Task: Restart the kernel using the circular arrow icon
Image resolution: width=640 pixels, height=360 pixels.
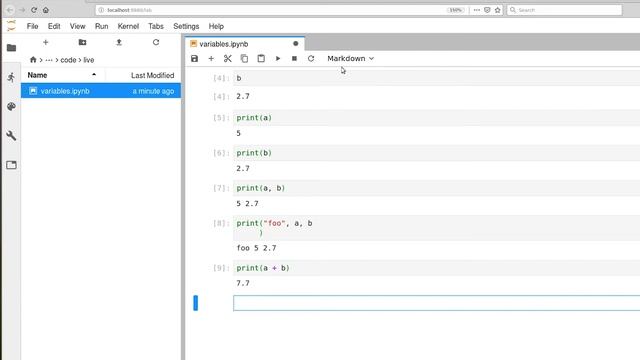Action: pos(311,58)
